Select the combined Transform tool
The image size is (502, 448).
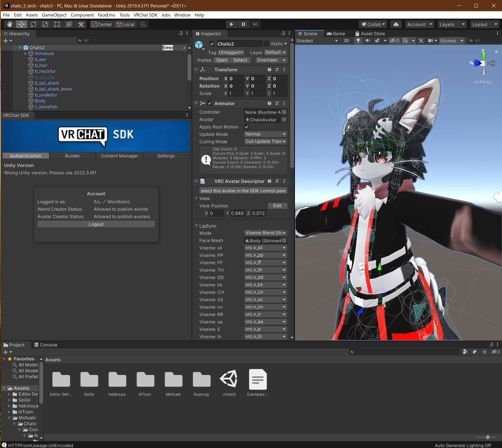click(69, 24)
